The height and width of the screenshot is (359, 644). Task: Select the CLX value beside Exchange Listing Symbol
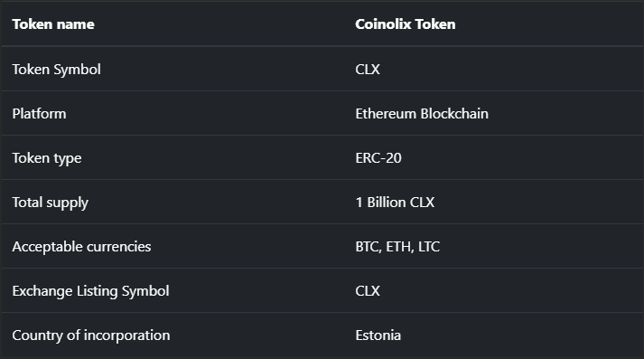(368, 291)
